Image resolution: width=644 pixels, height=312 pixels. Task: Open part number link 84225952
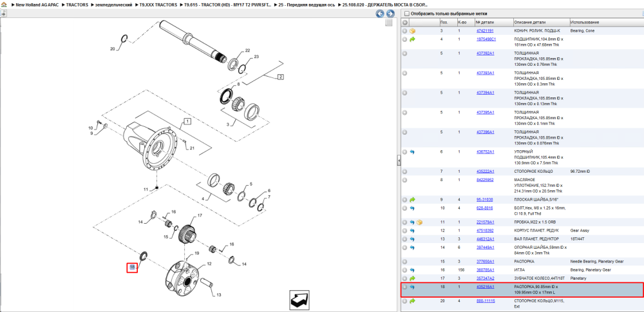(x=485, y=180)
